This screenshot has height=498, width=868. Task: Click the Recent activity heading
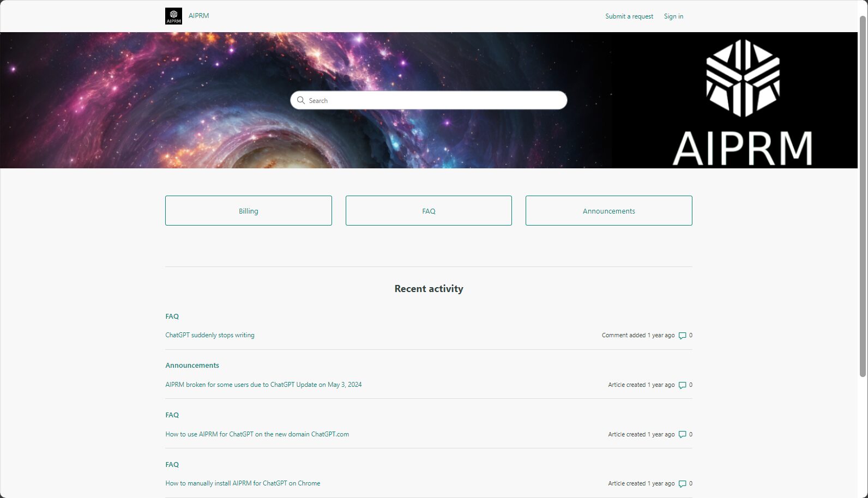429,289
